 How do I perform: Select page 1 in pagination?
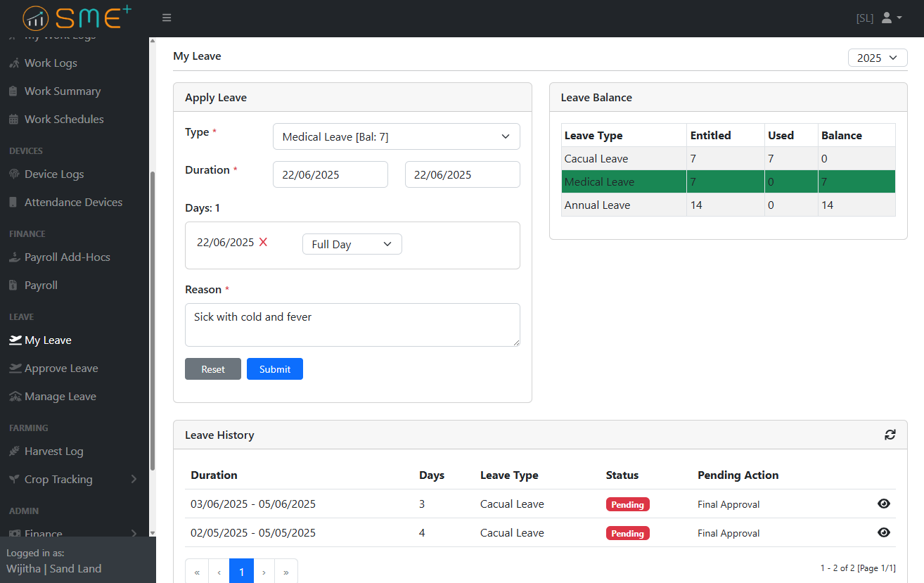[x=241, y=572]
